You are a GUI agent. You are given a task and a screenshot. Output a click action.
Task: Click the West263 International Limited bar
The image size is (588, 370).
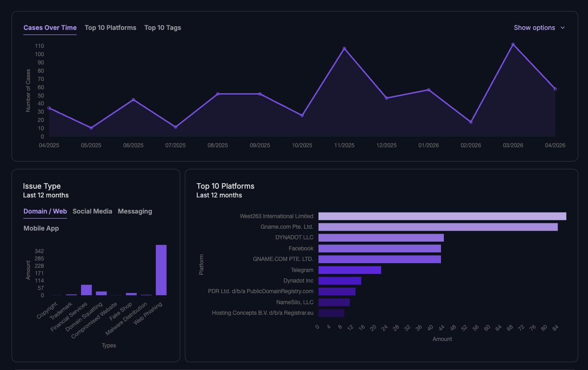(x=441, y=216)
